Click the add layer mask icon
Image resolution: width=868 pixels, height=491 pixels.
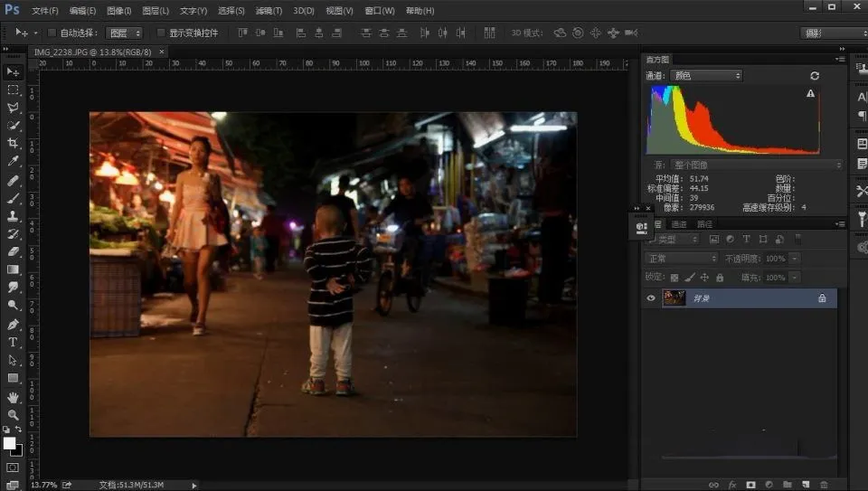pos(750,485)
